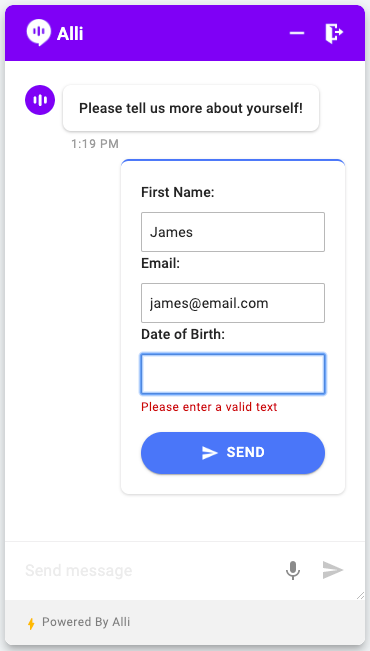Image resolution: width=370 pixels, height=651 pixels.
Task: Exit conversation via door icon
Action: click(334, 33)
